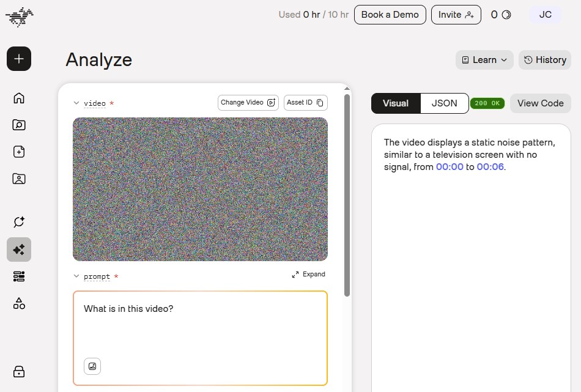Select the sparkle Analyze icon in sidebar
The height and width of the screenshot is (392, 581).
point(19,250)
